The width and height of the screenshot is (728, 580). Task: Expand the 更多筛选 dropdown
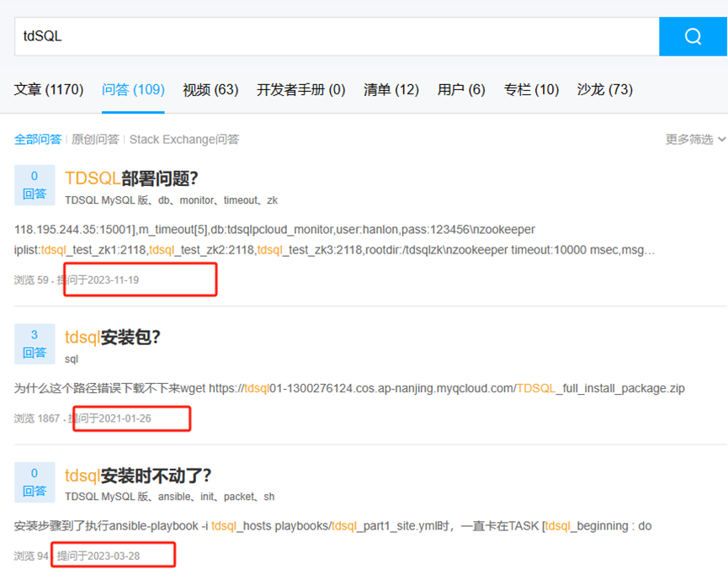pyautogui.click(x=695, y=139)
